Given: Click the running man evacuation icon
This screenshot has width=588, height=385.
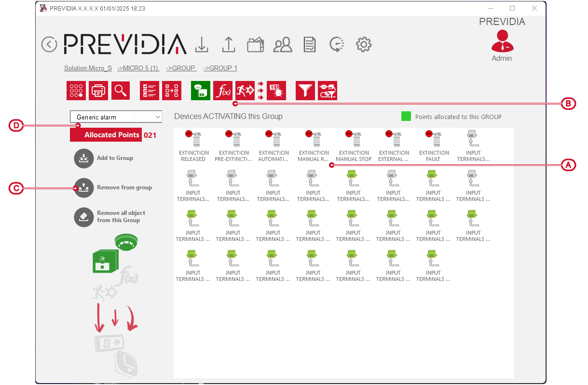Looking at the screenshot, I should coord(245,91).
